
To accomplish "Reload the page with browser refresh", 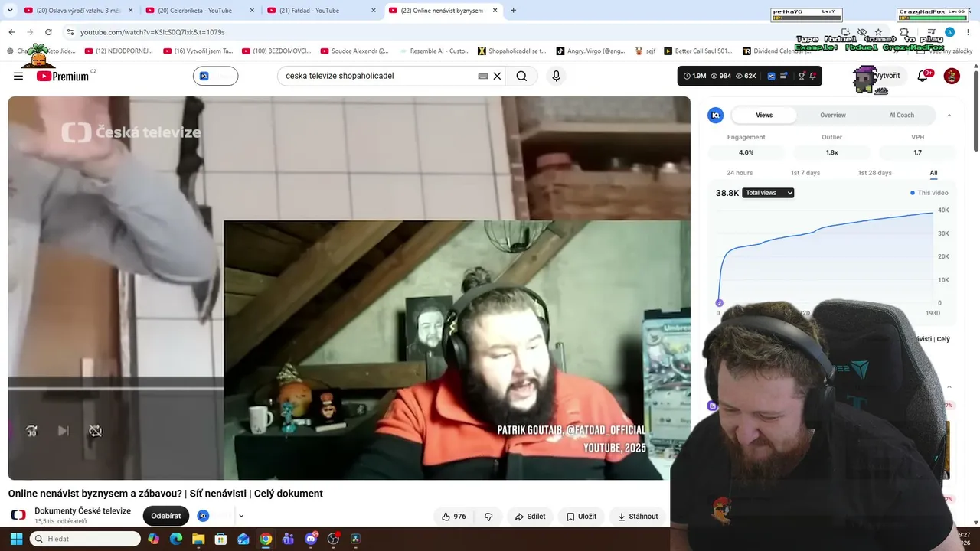I will 48,32.
